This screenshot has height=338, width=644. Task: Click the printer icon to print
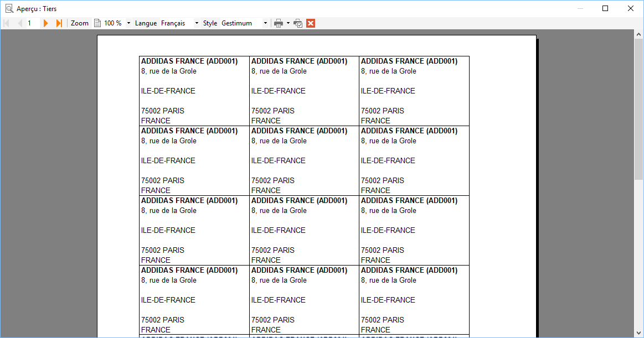click(279, 23)
